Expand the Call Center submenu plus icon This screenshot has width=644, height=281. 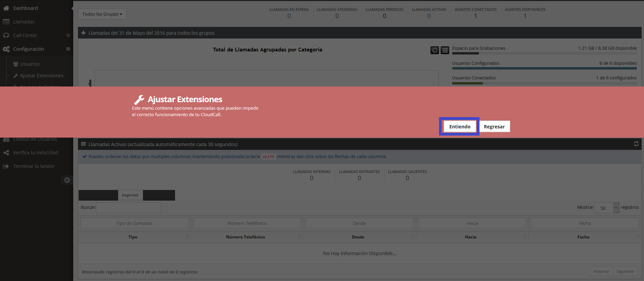click(x=68, y=35)
